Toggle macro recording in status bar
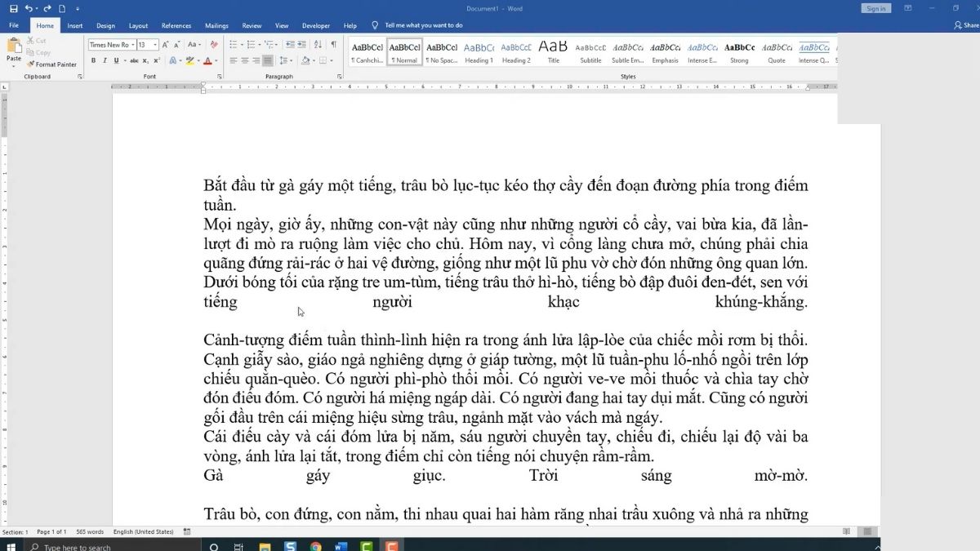The height and width of the screenshot is (551, 980). click(x=187, y=531)
